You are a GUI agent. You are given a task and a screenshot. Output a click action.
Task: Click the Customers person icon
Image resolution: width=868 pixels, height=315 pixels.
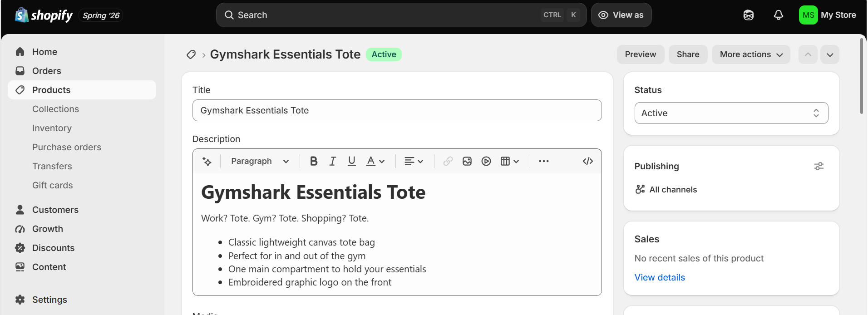(20, 210)
